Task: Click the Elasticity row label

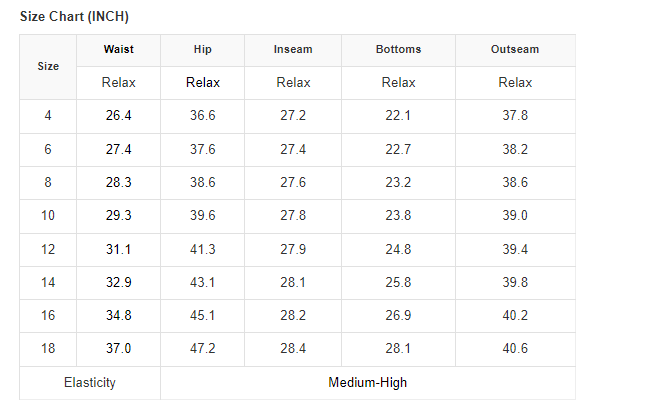Action: point(89,382)
